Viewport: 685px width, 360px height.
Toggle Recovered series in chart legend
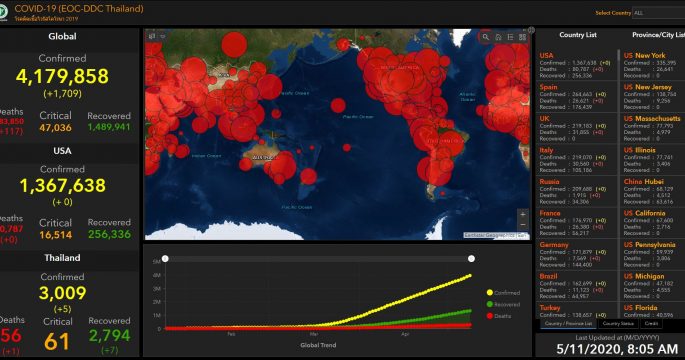pyautogui.click(x=503, y=304)
